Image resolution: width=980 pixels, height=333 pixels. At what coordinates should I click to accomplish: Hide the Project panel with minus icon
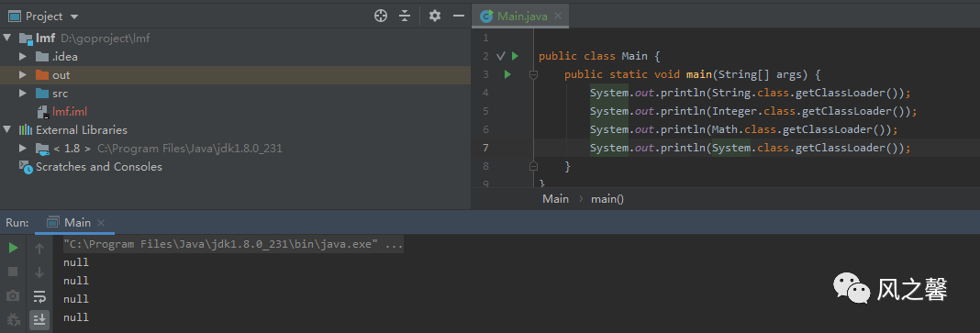pyautogui.click(x=459, y=16)
